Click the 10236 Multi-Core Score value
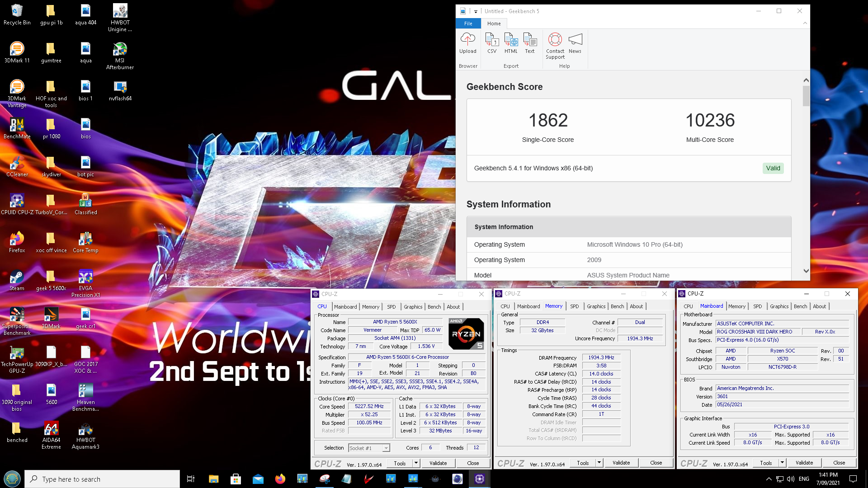868x488 pixels. coord(710,121)
